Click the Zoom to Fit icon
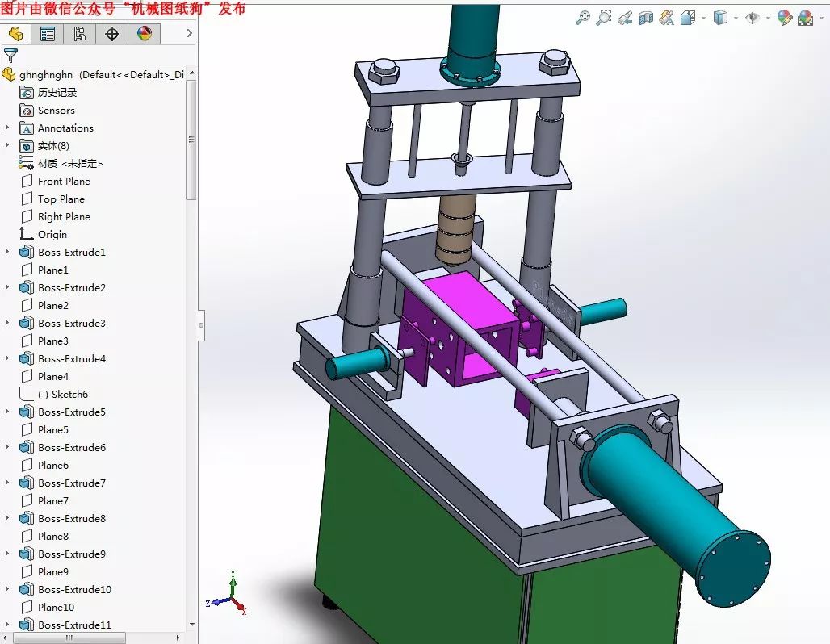Viewport: 830px width, 644px height. tap(583, 18)
